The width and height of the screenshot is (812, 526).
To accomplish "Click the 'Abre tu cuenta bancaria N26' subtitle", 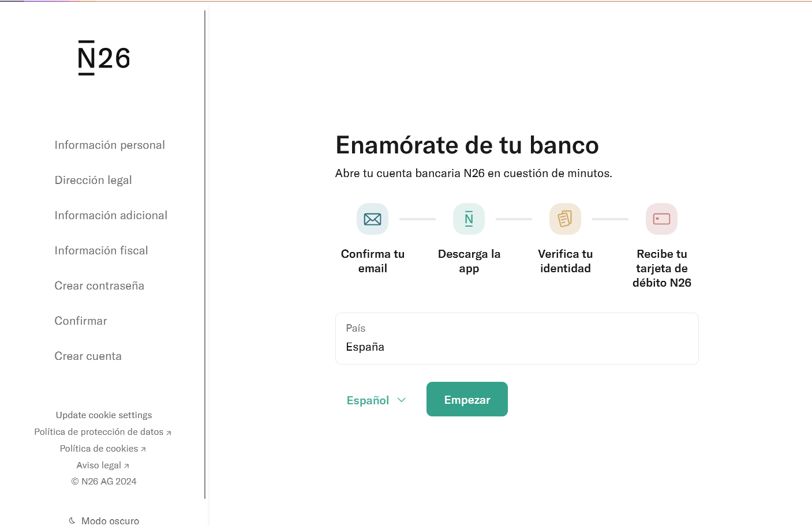I will (x=474, y=174).
